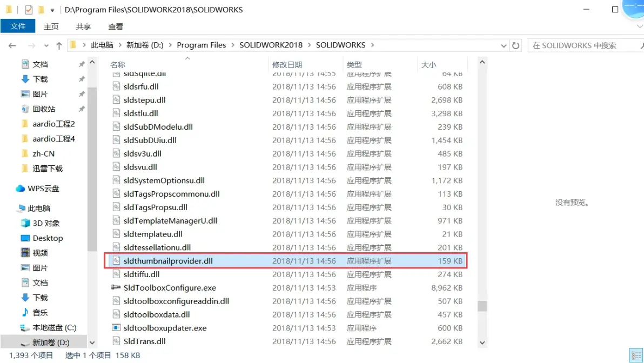Click the quick access properties checkmark icon
The image size is (644, 363).
tap(29, 9)
